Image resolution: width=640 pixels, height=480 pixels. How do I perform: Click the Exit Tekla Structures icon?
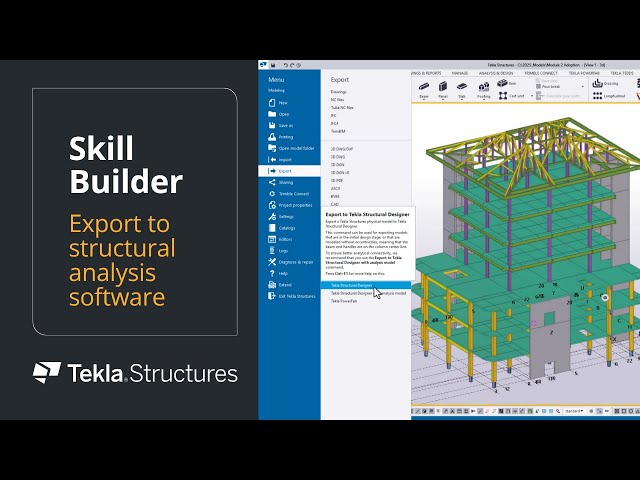click(272, 296)
